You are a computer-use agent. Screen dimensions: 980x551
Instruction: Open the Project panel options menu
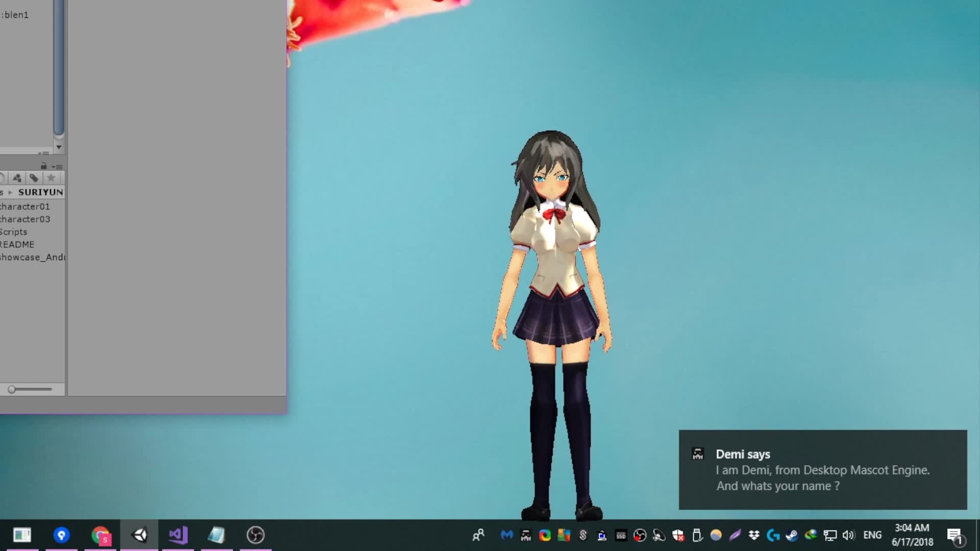tap(58, 167)
